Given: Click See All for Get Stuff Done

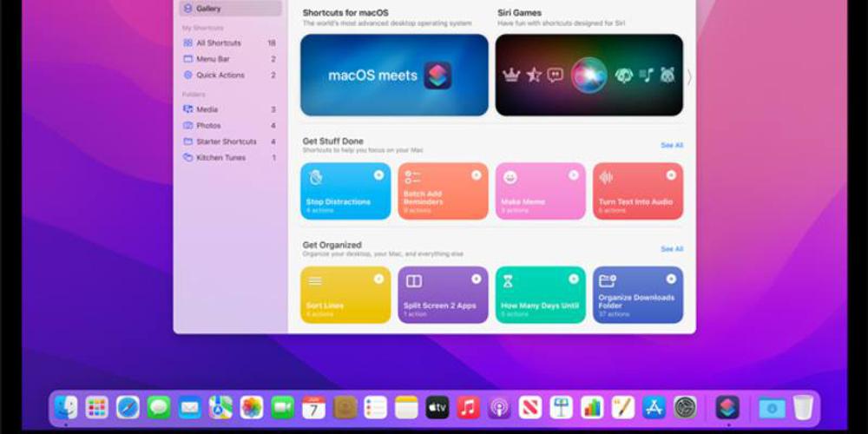Looking at the screenshot, I should pos(672,145).
